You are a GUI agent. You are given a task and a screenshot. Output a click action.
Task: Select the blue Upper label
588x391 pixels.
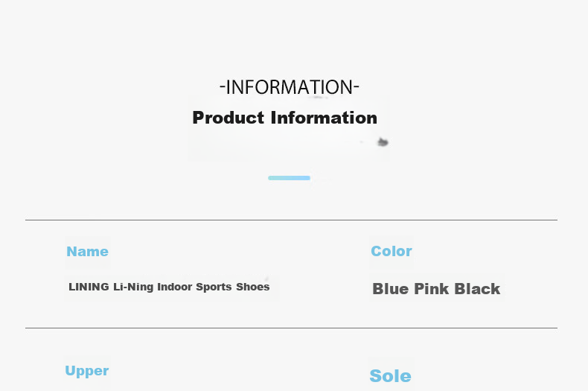click(87, 371)
